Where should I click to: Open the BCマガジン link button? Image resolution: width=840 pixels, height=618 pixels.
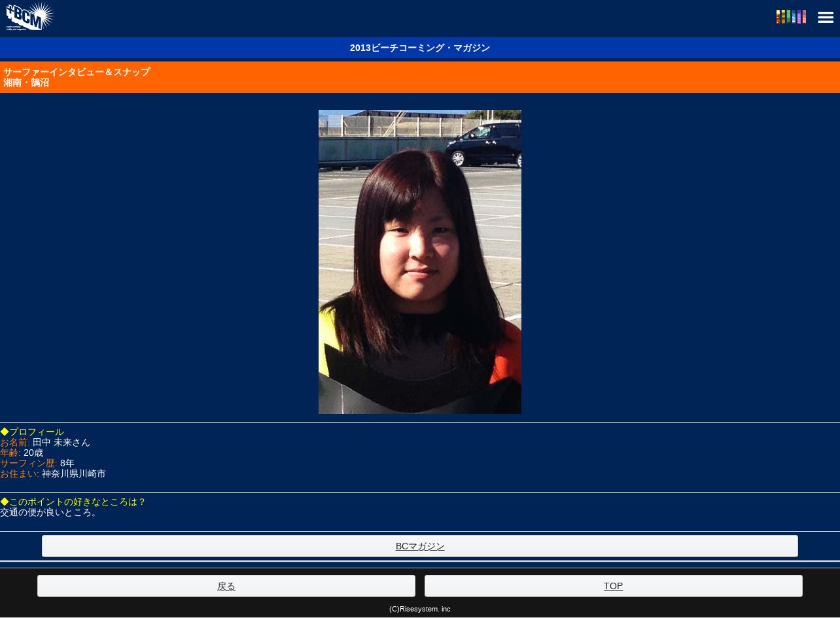[420, 546]
